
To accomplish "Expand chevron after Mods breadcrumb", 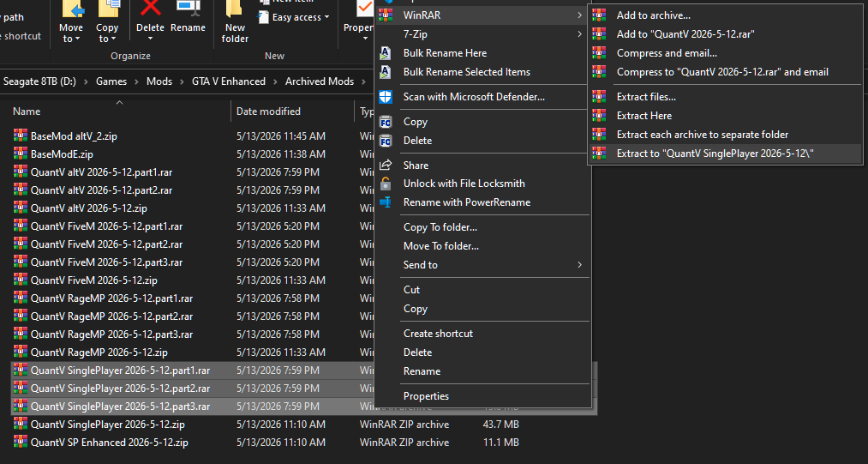I will [183, 81].
